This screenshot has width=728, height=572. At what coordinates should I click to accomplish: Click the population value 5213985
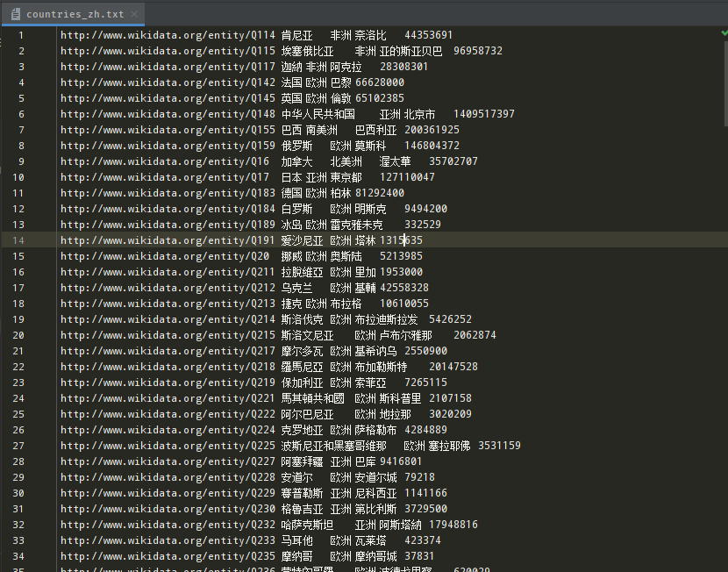point(401,256)
